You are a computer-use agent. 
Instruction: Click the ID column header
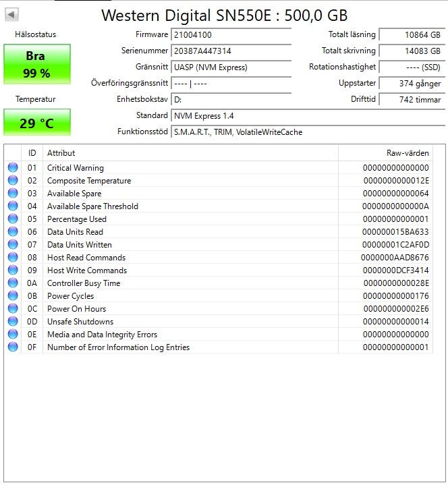tap(32, 153)
